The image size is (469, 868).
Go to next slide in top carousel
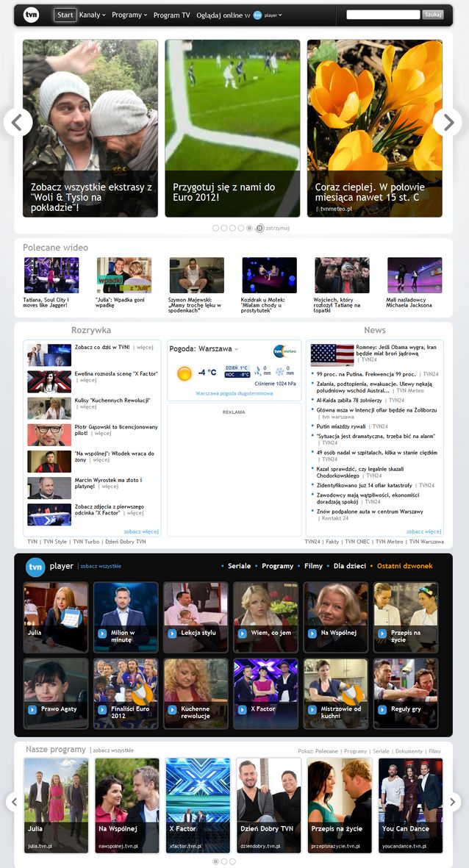tap(448, 122)
